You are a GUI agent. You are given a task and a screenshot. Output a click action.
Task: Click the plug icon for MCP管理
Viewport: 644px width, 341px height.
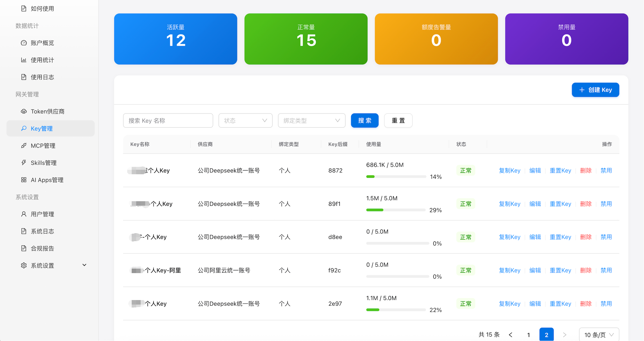coord(24,146)
